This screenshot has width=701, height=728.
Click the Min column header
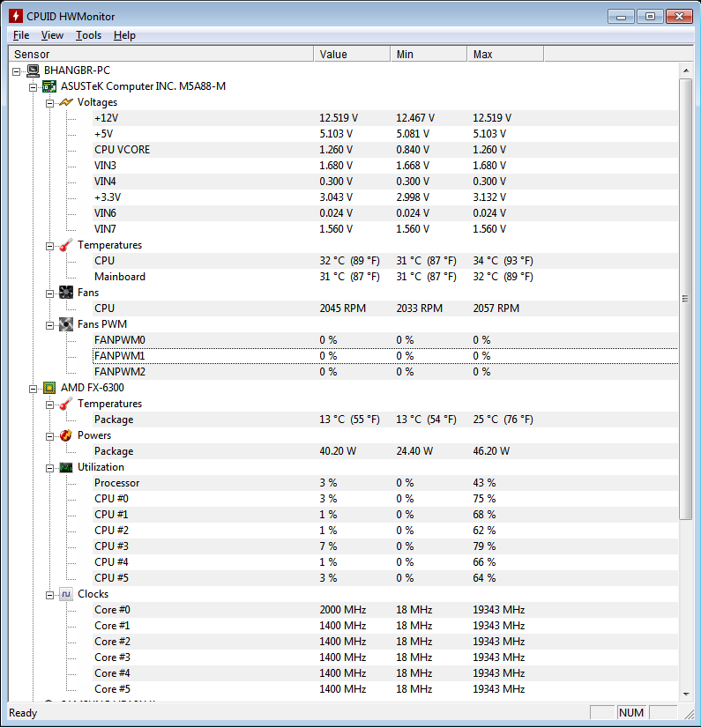click(x=429, y=54)
